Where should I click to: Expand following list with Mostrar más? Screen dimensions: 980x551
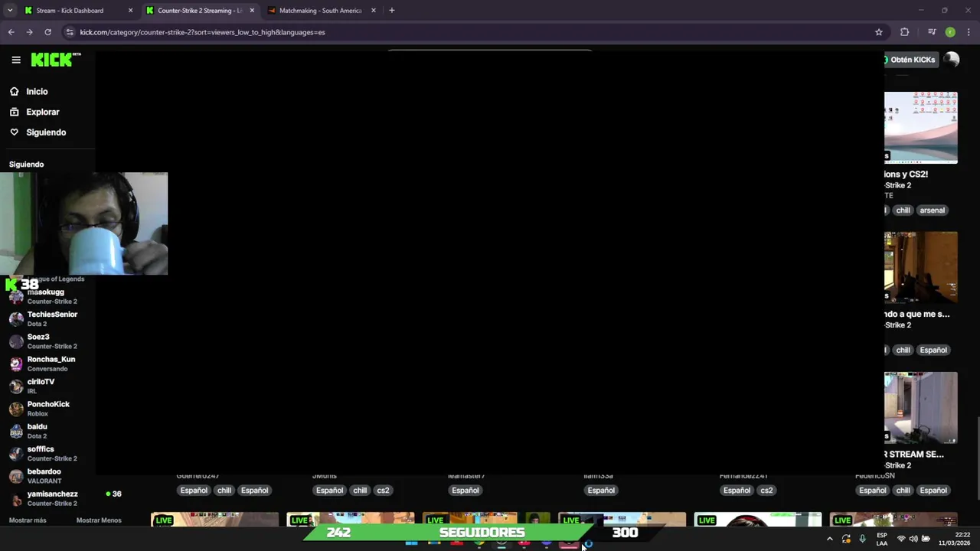(x=28, y=520)
